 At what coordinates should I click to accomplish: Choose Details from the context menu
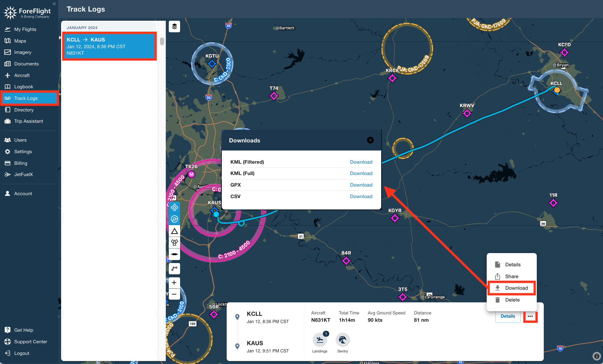coord(511,265)
